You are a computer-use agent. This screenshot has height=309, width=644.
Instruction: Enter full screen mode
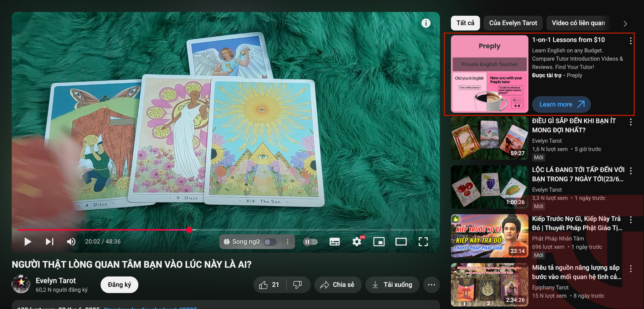click(x=423, y=242)
